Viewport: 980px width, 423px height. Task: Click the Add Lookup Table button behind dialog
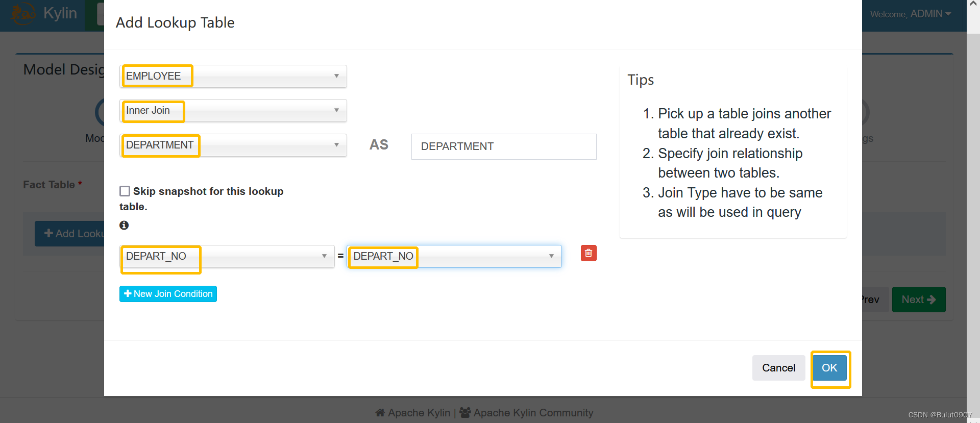click(70, 234)
